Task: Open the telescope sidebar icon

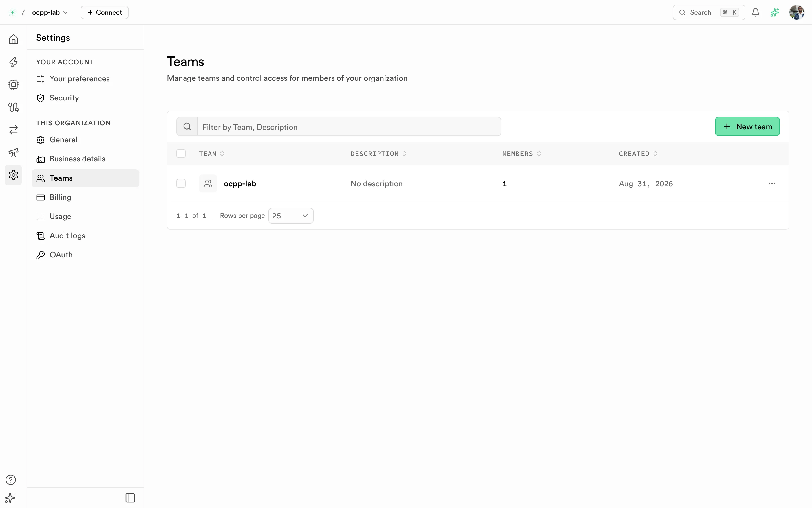Action: click(x=14, y=152)
